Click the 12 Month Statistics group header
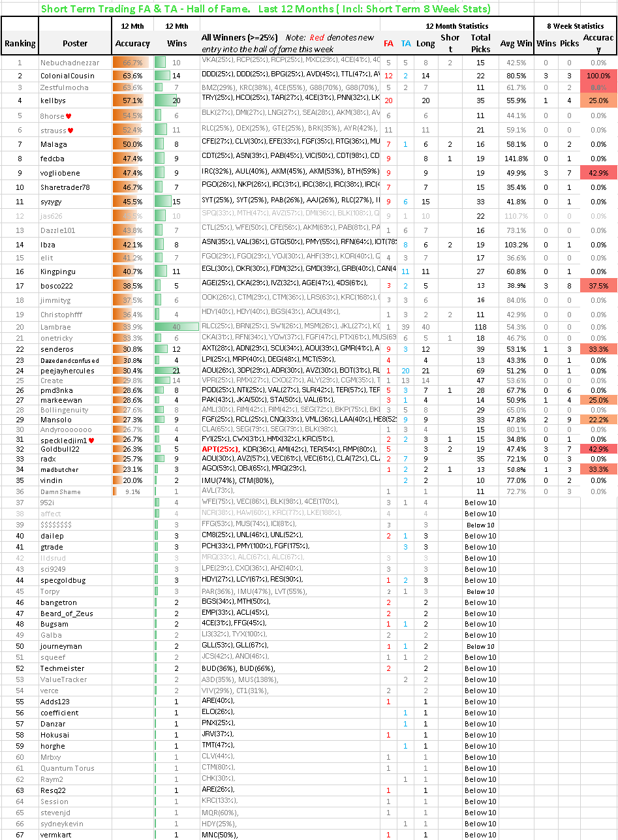 457,25
